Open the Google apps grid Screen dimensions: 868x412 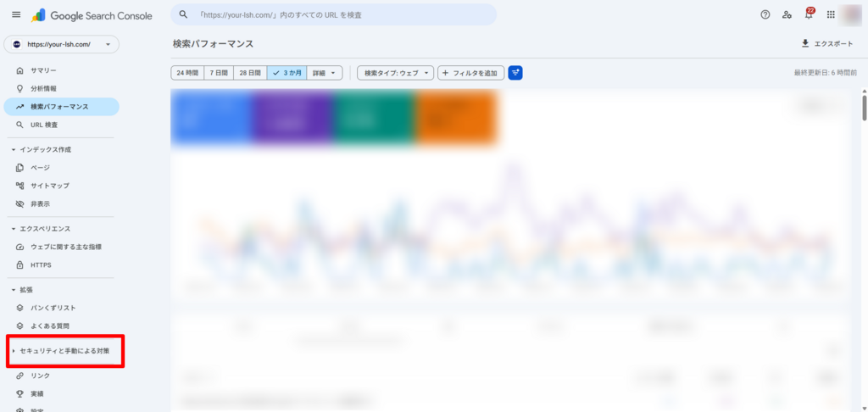pyautogui.click(x=831, y=14)
